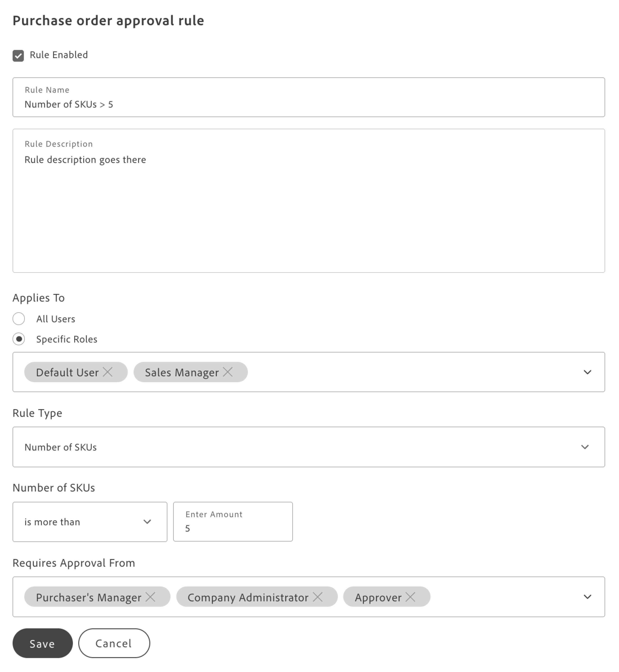Image resolution: width=619 pixels, height=672 pixels.
Task: Open the 'is more than' condition dropdown
Action: (147, 521)
